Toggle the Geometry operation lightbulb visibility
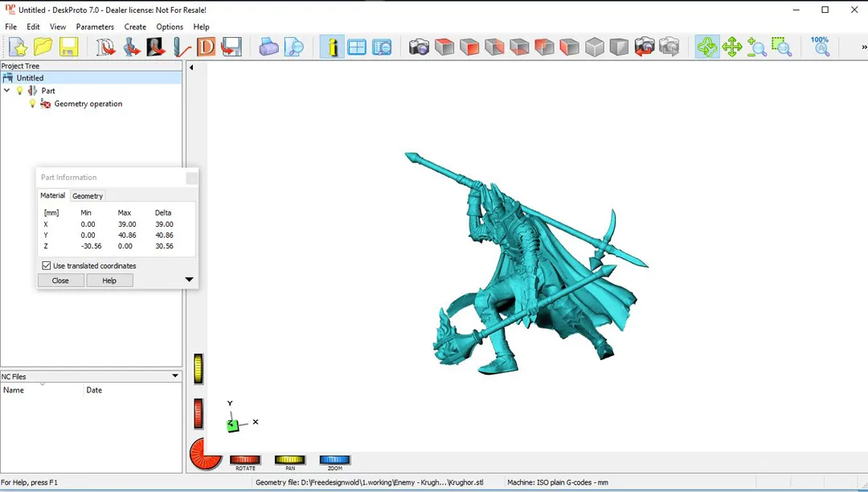 [32, 104]
